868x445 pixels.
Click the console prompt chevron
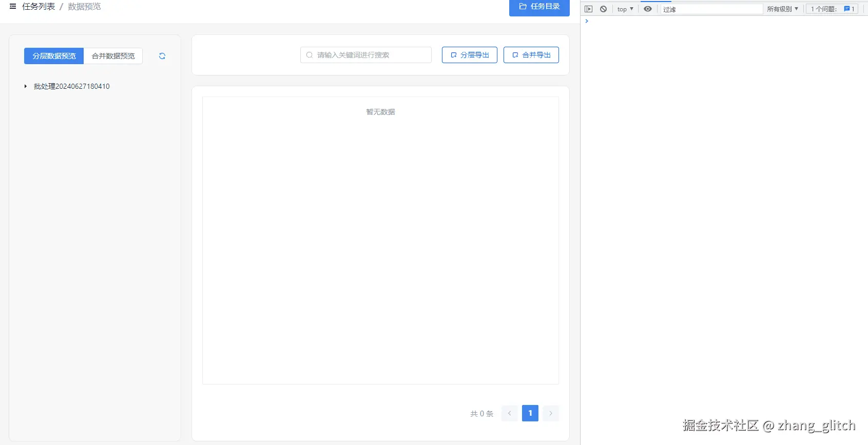pos(587,21)
